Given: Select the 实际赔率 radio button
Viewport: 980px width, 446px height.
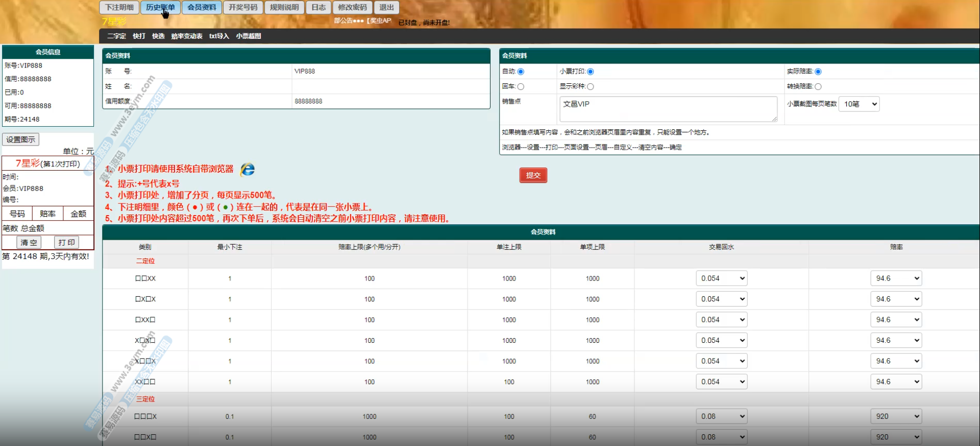Looking at the screenshot, I should [x=818, y=72].
